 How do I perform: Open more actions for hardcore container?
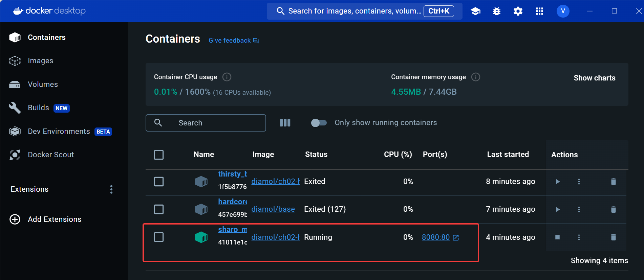click(579, 209)
